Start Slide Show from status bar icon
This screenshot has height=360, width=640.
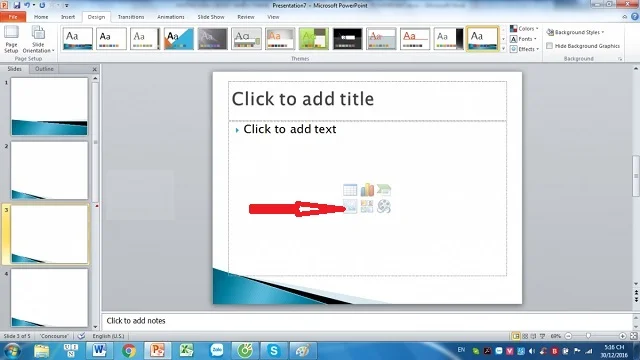click(x=542, y=336)
